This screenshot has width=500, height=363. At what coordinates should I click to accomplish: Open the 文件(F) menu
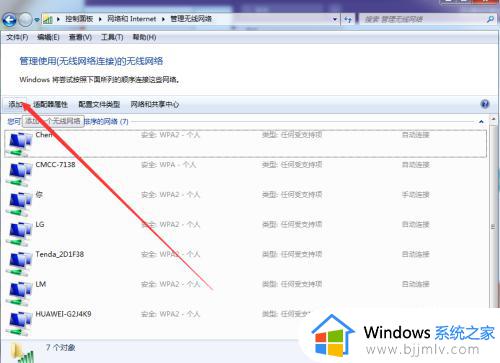pyautogui.click(x=17, y=37)
